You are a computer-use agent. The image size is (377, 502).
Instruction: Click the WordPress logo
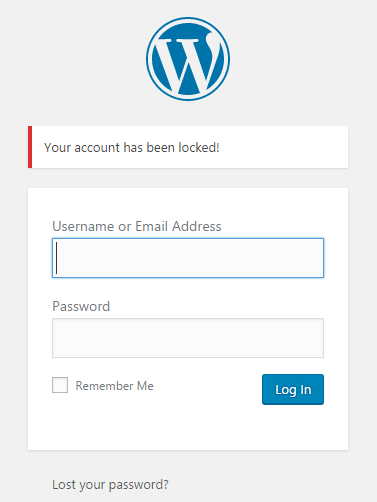188,59
